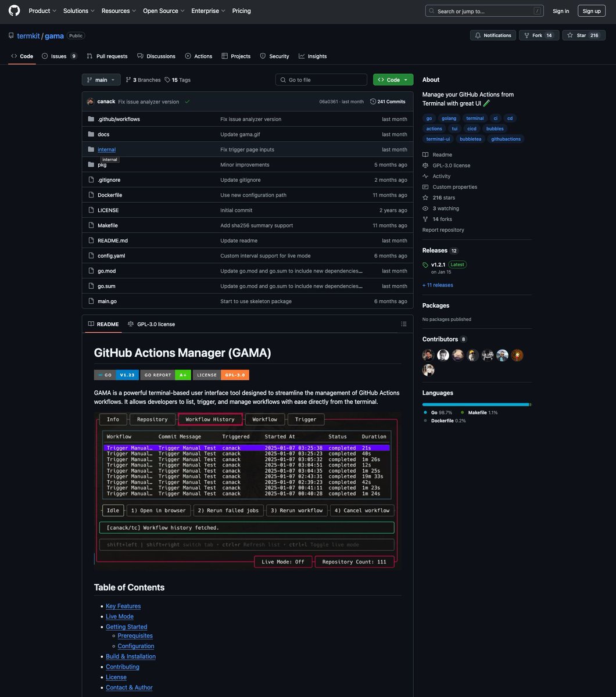Expand the Product menu
The height and width of the screenshot is (697, 616).
[x=42, y=10]
